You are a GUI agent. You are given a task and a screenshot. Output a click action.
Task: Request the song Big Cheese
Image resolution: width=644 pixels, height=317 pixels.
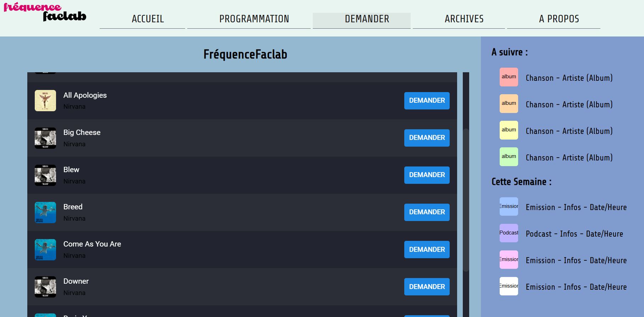point(427,138)
